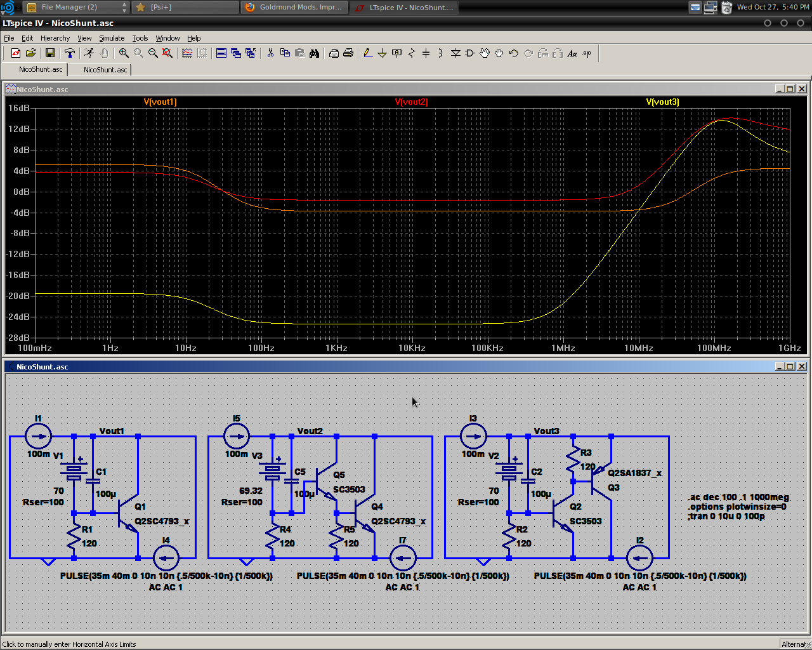Image resolution: width=812 pixels, height=650 pixels.
Task: Click the Zoom to Fit crossed magnifier icon
Action: click(167, 53)
